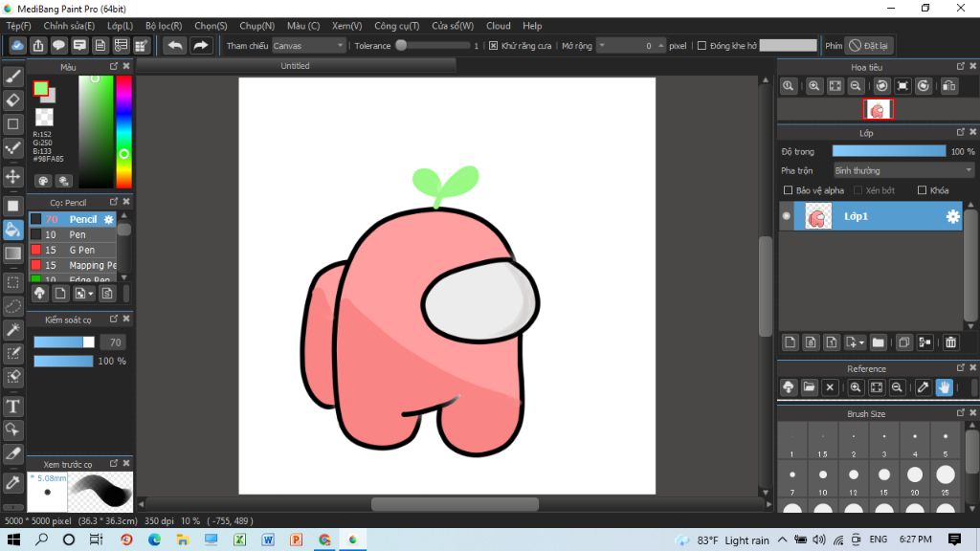Switch to the Untitled canvas tab
The image size is (980, 551).
[x=295, y=66]
